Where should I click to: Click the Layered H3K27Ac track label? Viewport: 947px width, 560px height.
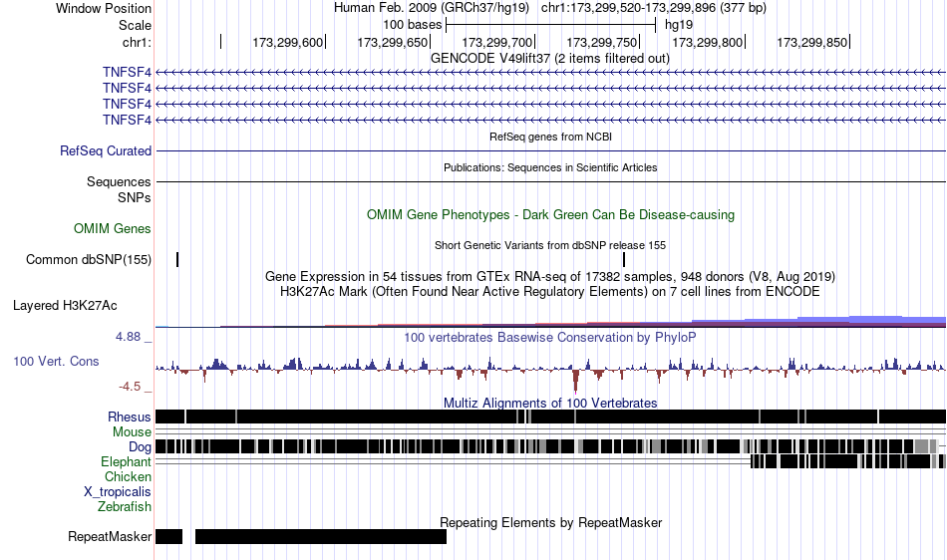point(65,305)
